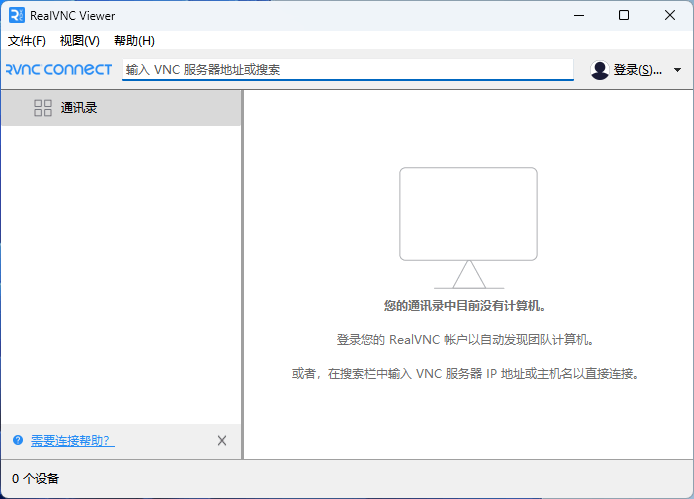Screen dimensions: 694x499
Task: Click the 登录您的 RealVNC 帐户 hint text
Action: (x=465, y=340)
